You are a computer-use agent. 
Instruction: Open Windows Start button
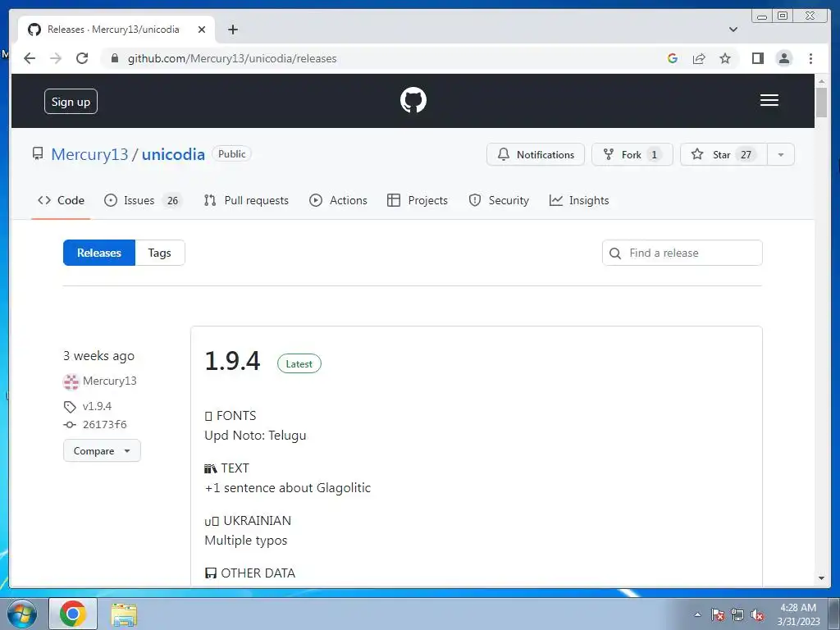click(21, 614)
